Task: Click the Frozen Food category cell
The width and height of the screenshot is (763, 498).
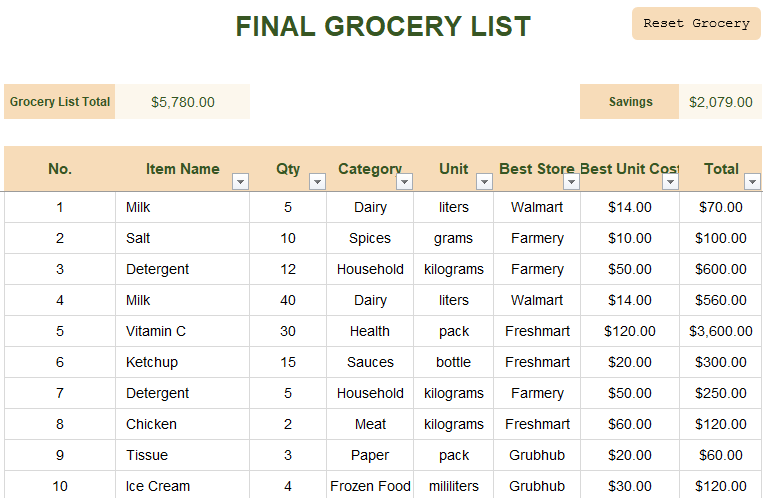Action: [370, 486]
